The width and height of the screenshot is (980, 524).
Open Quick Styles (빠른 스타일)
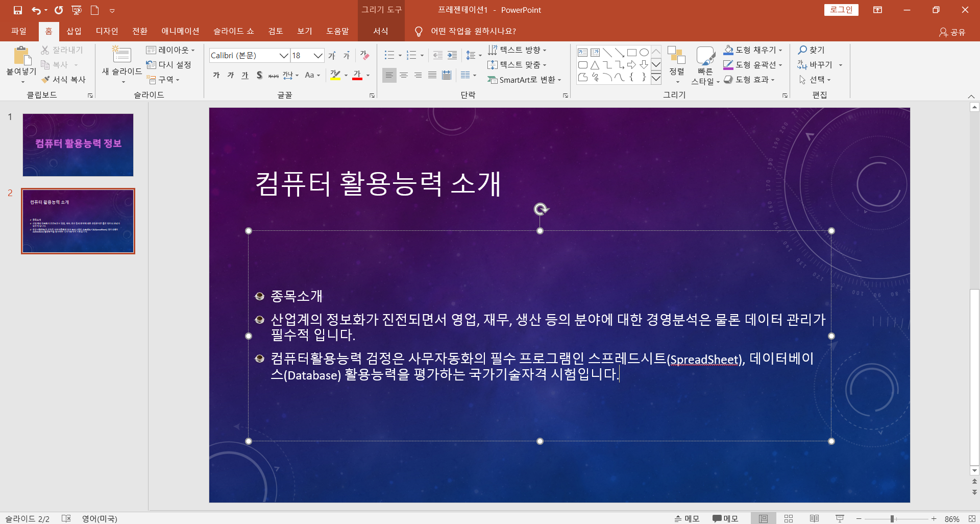tap(705, 65)
